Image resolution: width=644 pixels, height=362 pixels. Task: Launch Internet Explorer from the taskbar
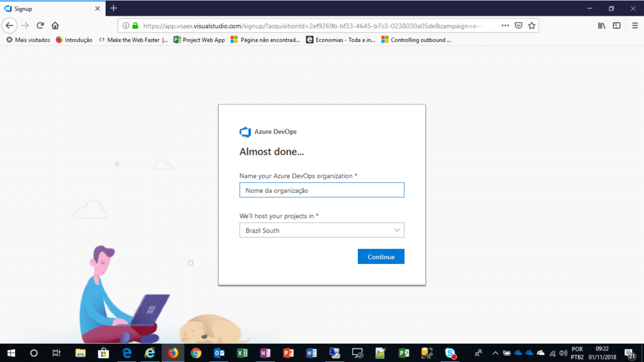tap(150, 353)
